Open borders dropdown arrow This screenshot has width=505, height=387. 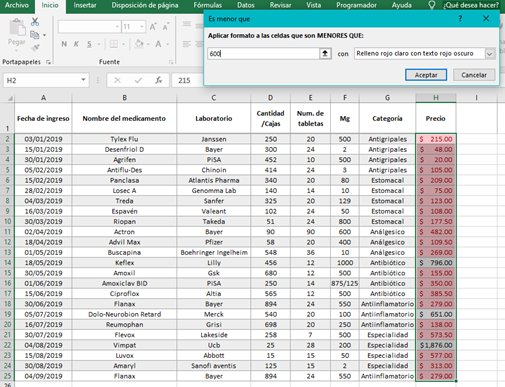coord(123,44)
